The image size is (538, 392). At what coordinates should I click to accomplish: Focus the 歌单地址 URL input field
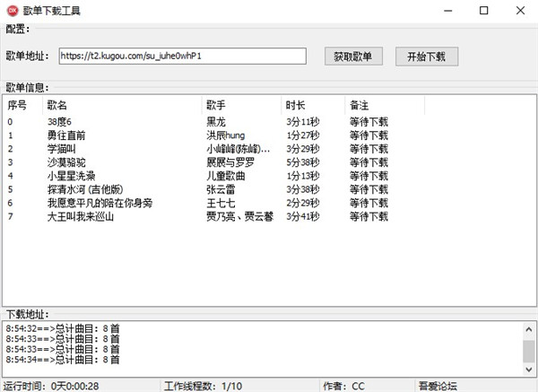click(182, 56)
